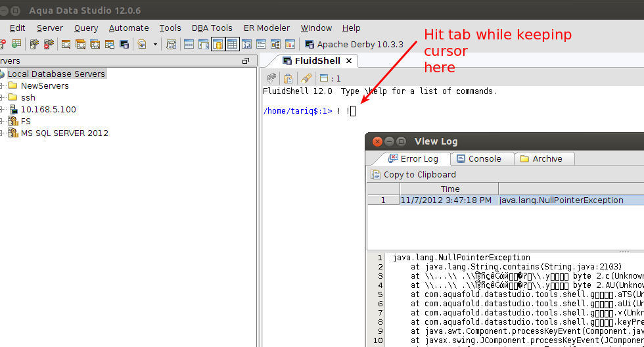The image size is (644, 347).
Task: Click the screen count icon labeled 1
Action: [330, 78]
